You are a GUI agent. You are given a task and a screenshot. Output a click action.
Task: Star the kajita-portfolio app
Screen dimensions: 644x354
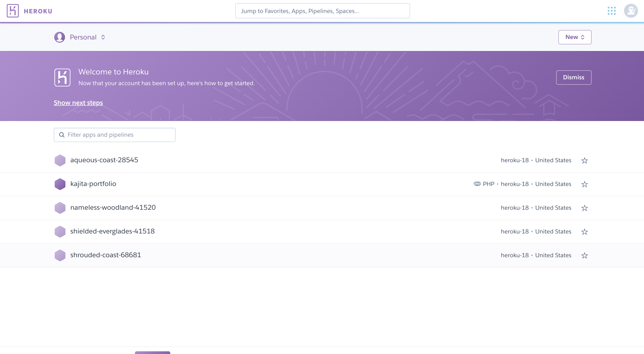tap(584, 184)
